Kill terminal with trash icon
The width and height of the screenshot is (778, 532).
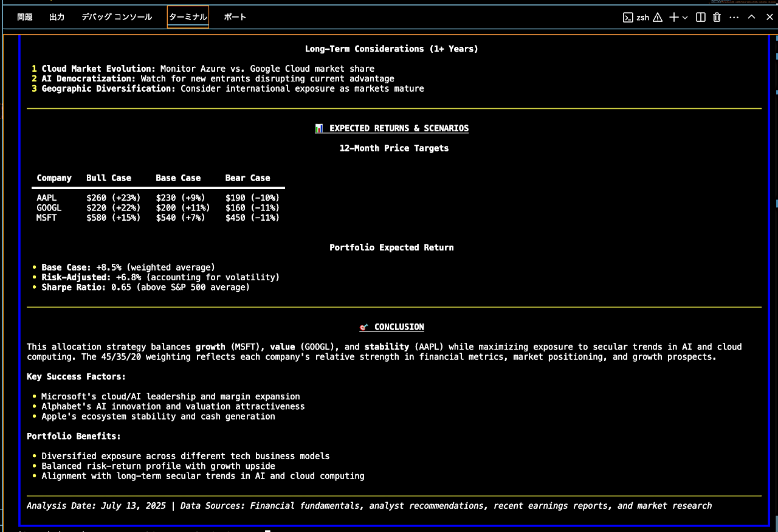click(x=717, y=18)
